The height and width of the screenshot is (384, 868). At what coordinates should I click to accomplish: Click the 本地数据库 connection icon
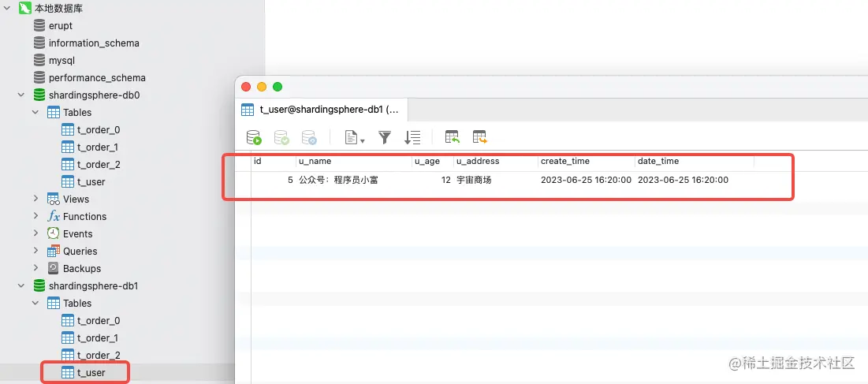click(24, 9)
